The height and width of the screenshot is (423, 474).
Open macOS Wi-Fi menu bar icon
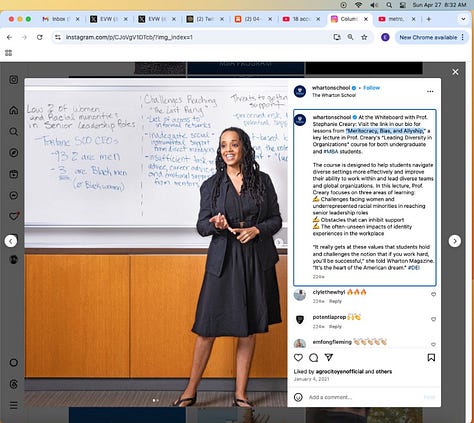pyautogui.click(x=358, y=5)
